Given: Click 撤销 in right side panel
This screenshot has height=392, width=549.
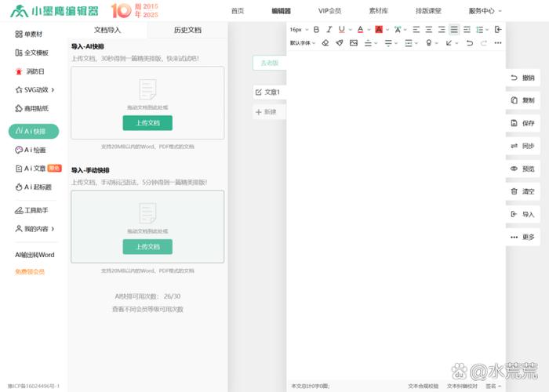Looking at the screenshot, I should pos(523,78).
